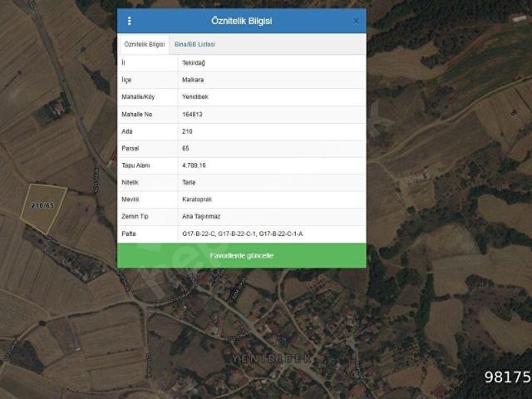
Task: Click the Yenidibek neighborhood value
Action: click(x=195, y=97)
